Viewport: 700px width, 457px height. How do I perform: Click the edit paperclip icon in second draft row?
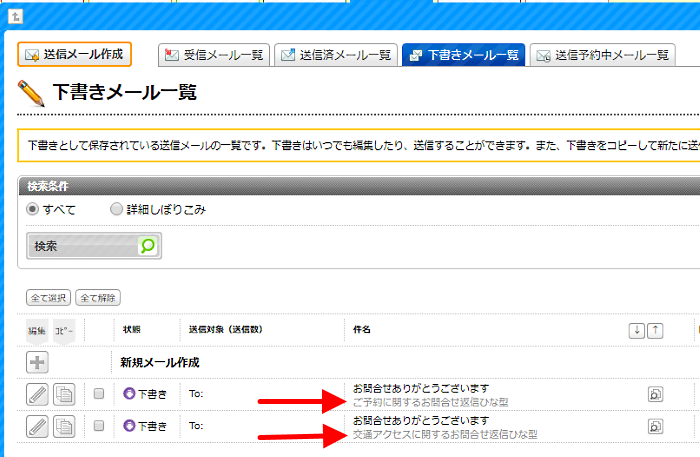tap(37, 426)
